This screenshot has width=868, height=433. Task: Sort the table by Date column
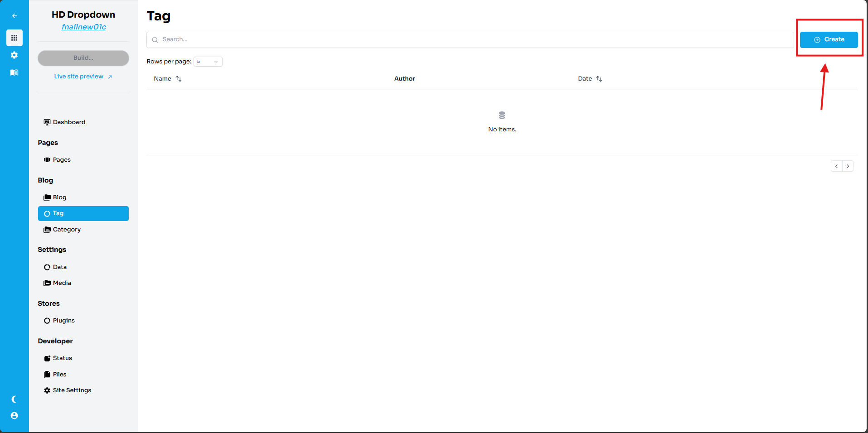(599, 79)
